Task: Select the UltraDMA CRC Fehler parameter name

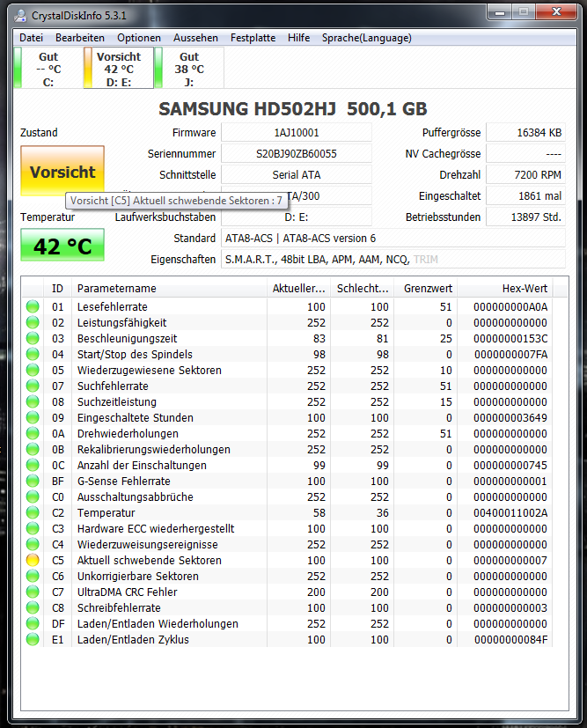Action: tap(127, 592)
